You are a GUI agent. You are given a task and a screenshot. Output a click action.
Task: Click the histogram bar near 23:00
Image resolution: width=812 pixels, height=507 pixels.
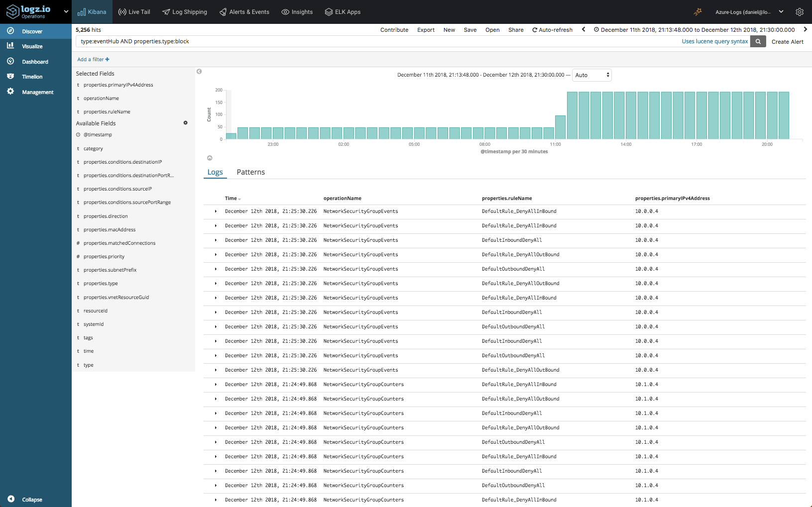[x=278, y=133]
